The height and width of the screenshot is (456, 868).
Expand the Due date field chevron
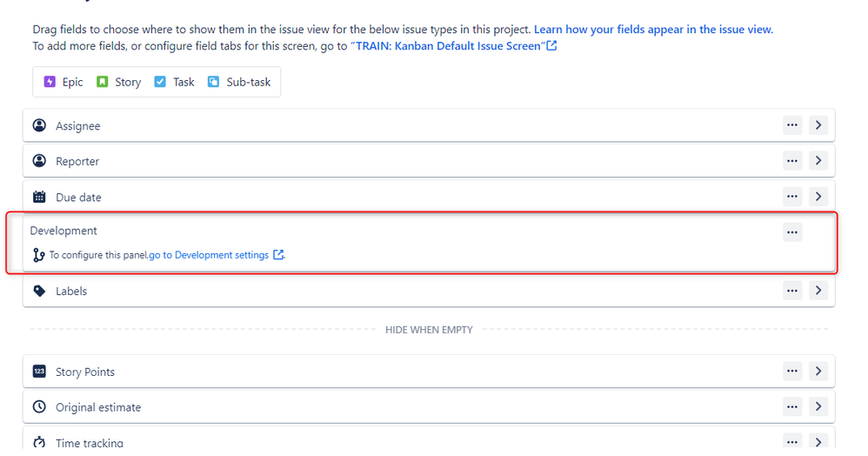tap(818, 196)
